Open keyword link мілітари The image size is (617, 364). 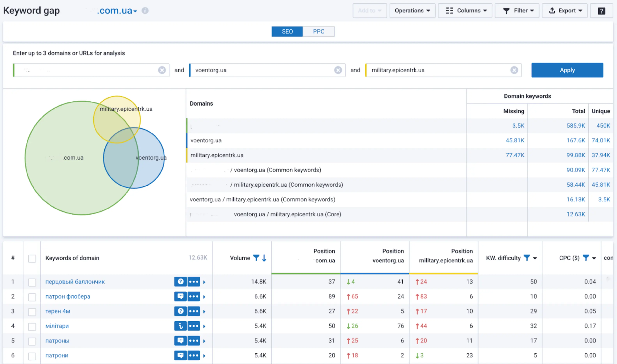click(x=57, y=326)
